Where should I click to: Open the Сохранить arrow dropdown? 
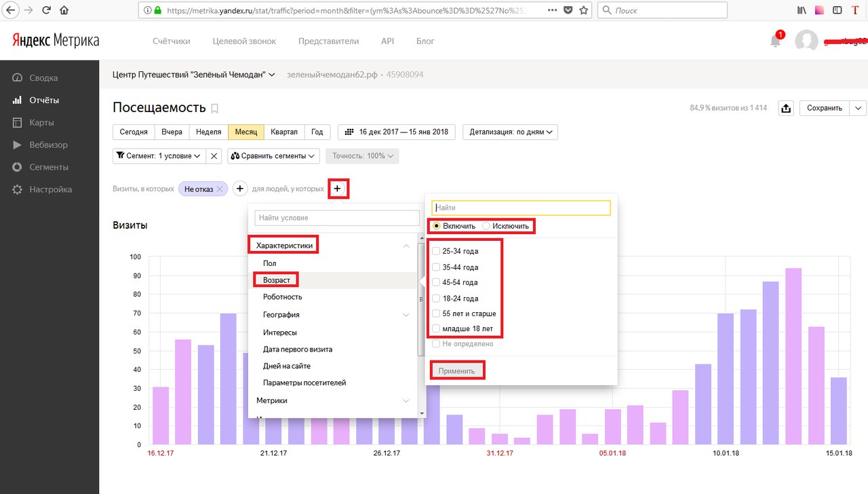[858, 109]
